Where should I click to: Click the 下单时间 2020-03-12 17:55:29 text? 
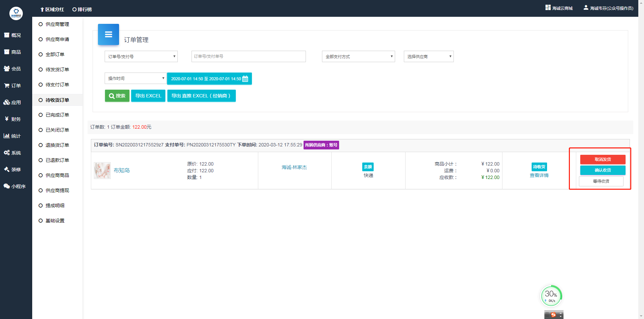pyautogui.click(x=270, y=145)
